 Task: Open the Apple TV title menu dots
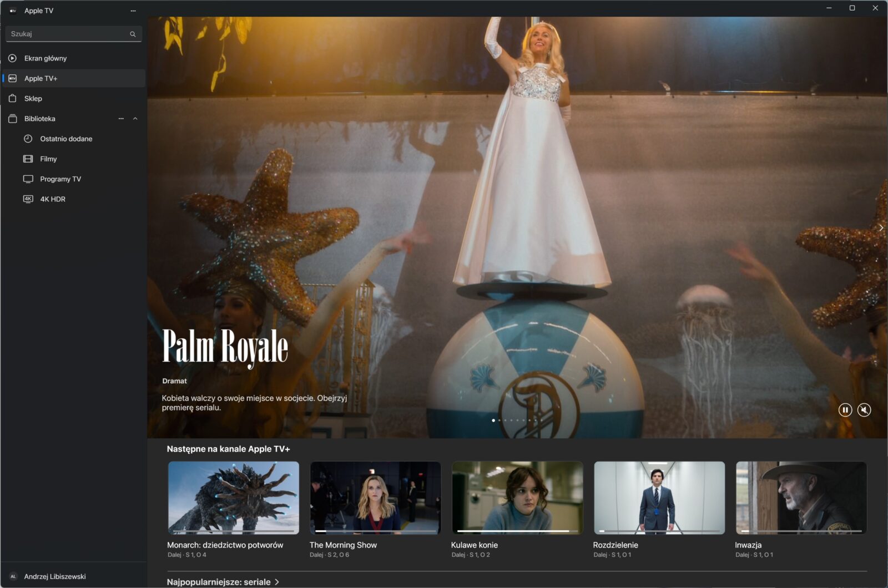[133, 11]
